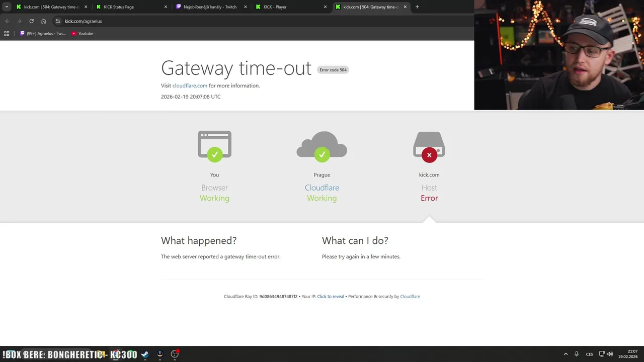The image size is (644, 362).
Task: Click the 2026-02-19 20:07:08 UTC timestamp
Action: pyautogui.click(x=191, y=97)
